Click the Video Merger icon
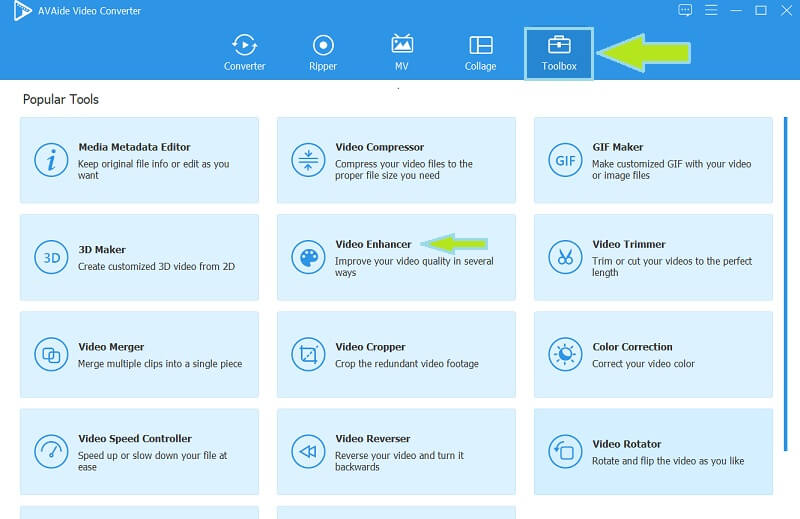Image resolution: width=800 pixels, height=519 pixels. pyautogui.click(x=51, y=354)
